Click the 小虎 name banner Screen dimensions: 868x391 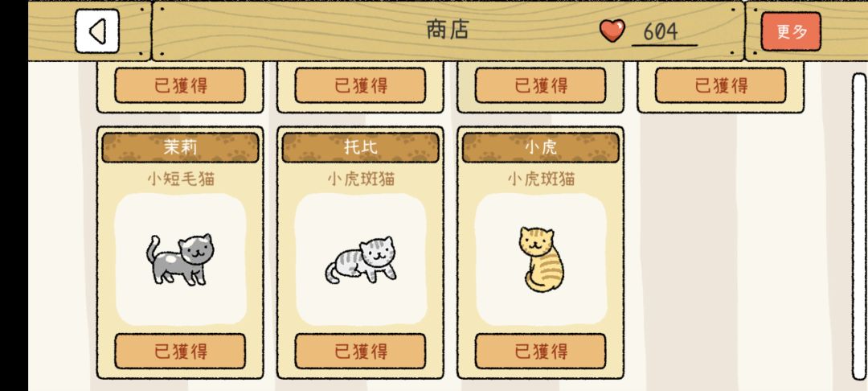(541, 147)
